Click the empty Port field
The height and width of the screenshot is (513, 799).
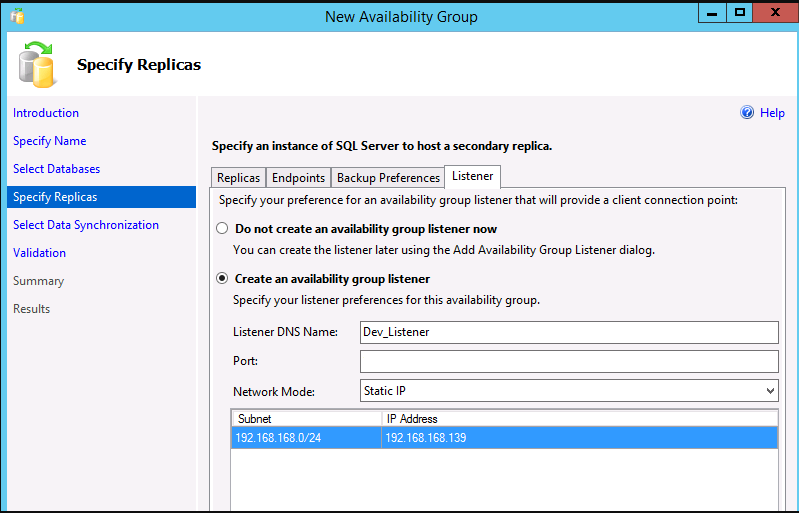(x=569, y=361)
